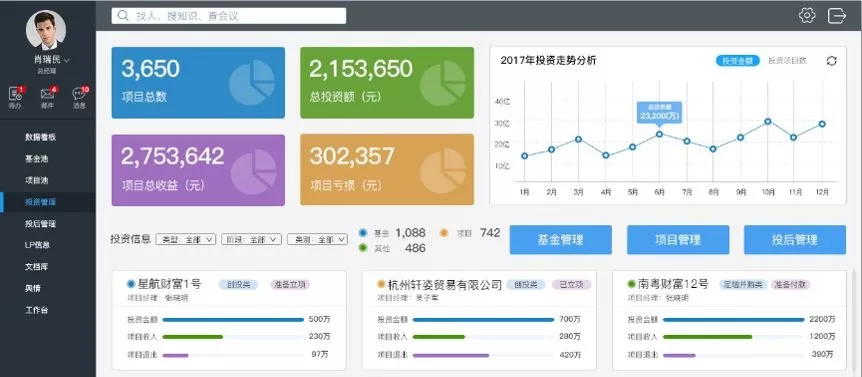
Task: Click the green 其他 legend dot
Action: [363, 248]
